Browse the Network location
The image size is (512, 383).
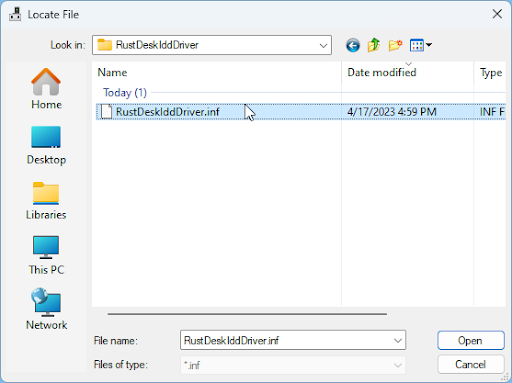[46, 309]
